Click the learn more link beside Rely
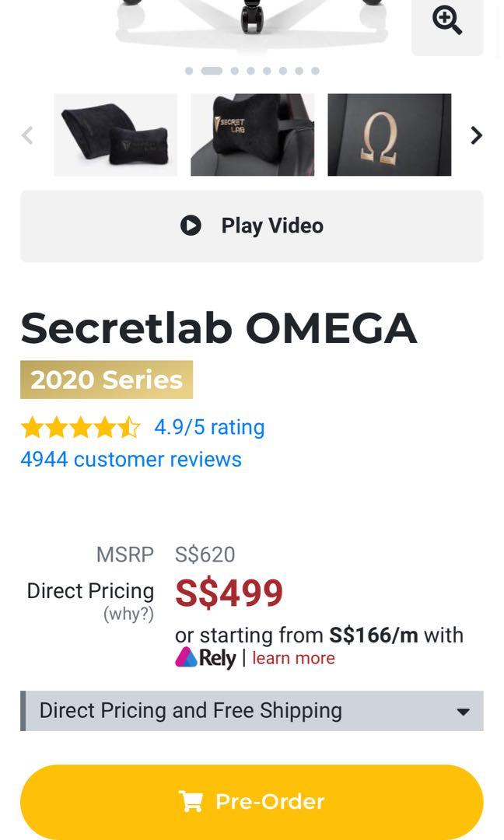Image resolution: width=504 pixels, height=840 pixels. tap(293, 657)
